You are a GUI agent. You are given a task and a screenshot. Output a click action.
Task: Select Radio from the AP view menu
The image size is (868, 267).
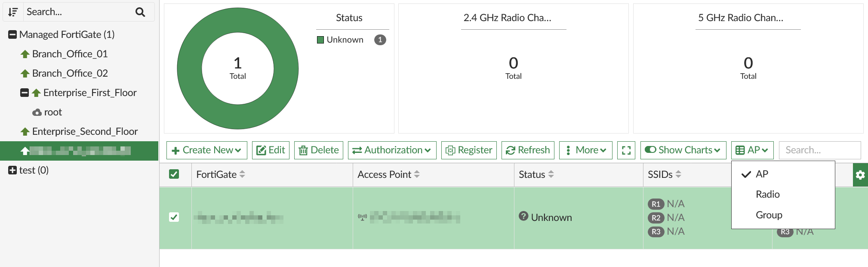767,194
